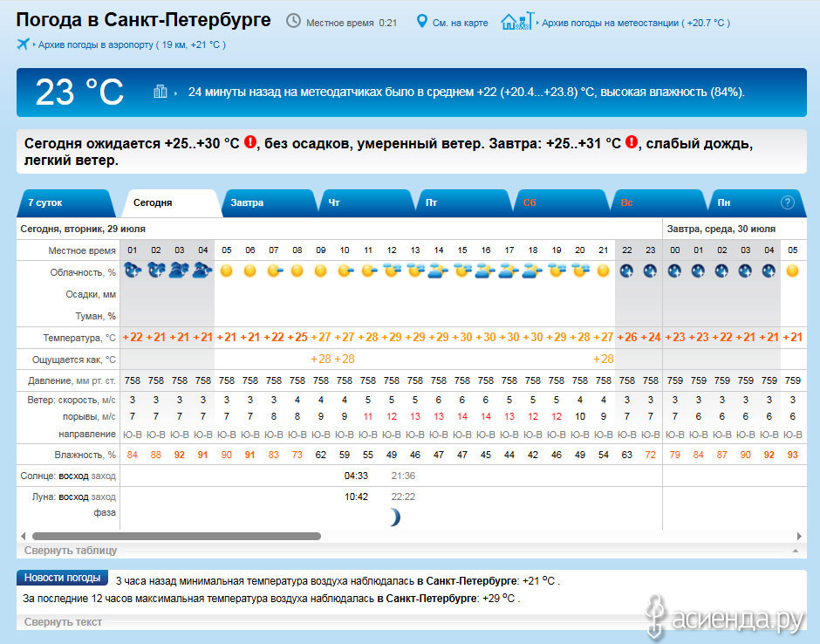
Task: Click sunrise time 04:33
Action: click(x=356, y=476)
